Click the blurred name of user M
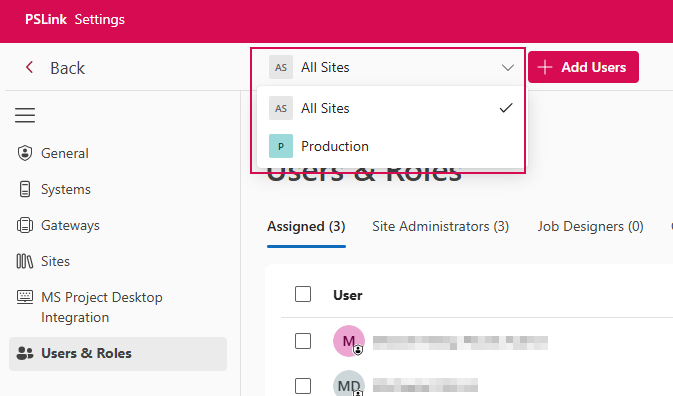 (x=460, y=342)
